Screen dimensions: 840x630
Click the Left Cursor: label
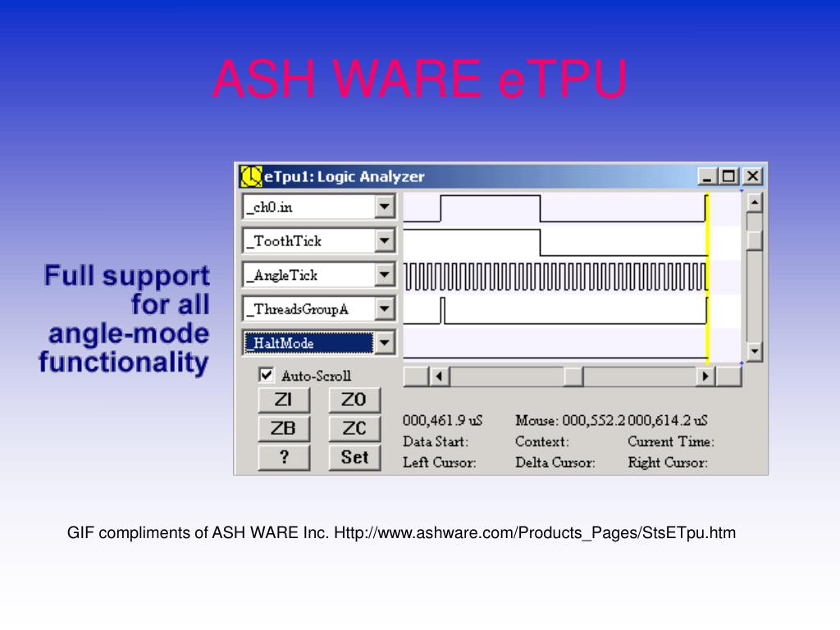(x=440, y=463)
